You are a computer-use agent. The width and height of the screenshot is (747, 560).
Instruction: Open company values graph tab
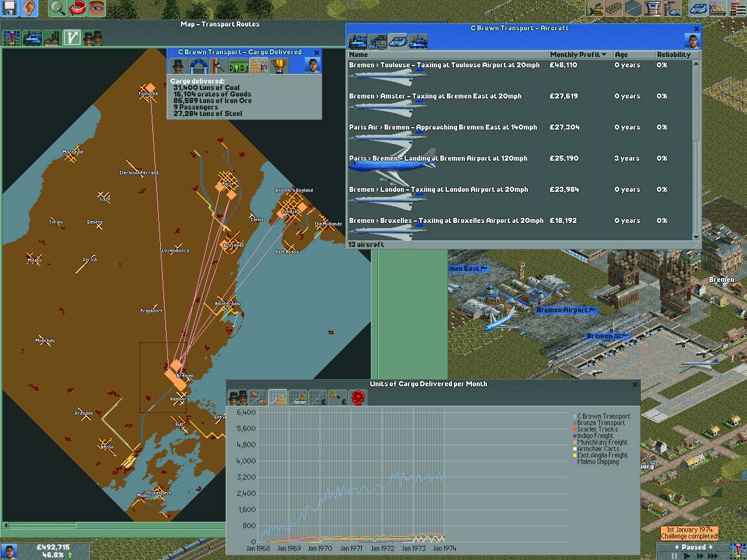coord(318,397)
